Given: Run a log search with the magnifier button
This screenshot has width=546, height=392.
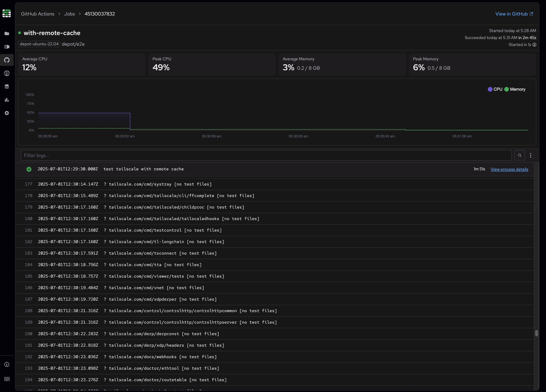Looking at the screenshot, I should (x=520, y=155).
